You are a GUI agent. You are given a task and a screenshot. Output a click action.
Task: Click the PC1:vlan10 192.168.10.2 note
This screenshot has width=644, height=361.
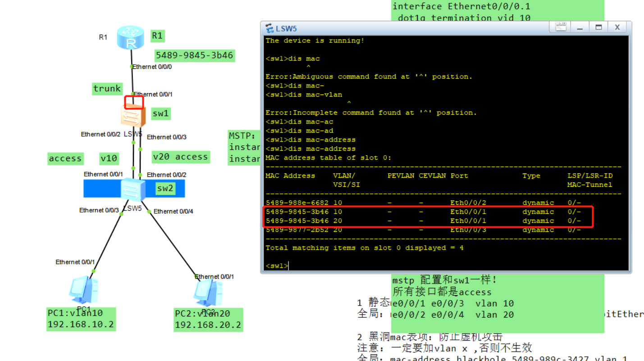(81, 319)
